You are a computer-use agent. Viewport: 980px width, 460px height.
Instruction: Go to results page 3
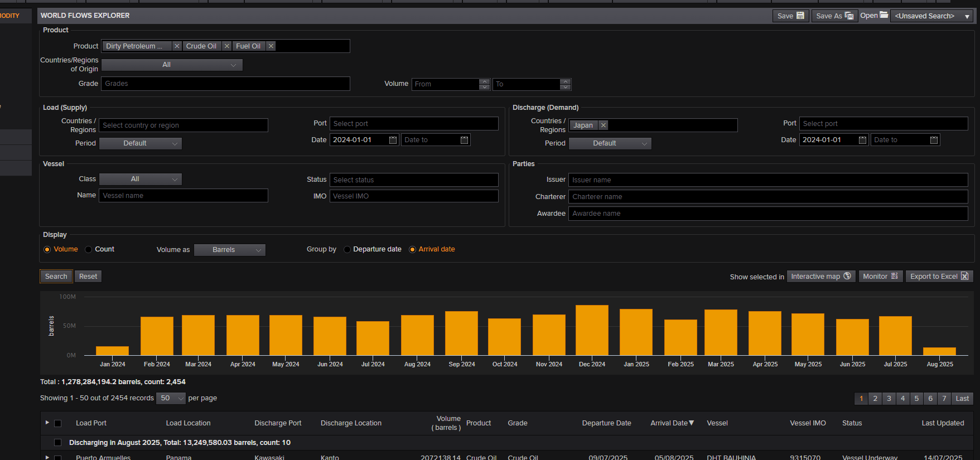(889, 399)
